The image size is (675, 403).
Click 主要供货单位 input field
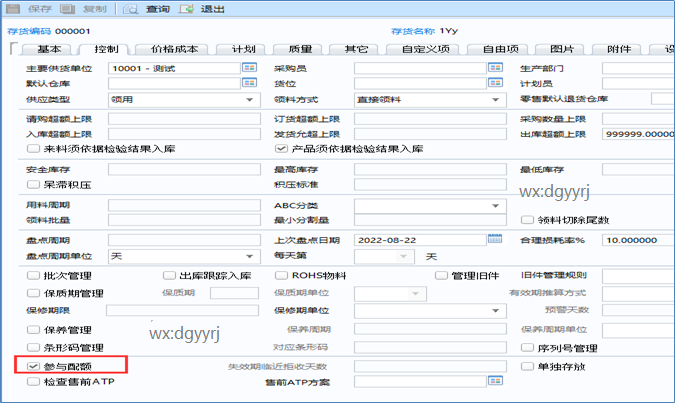(x=174, y=68)
